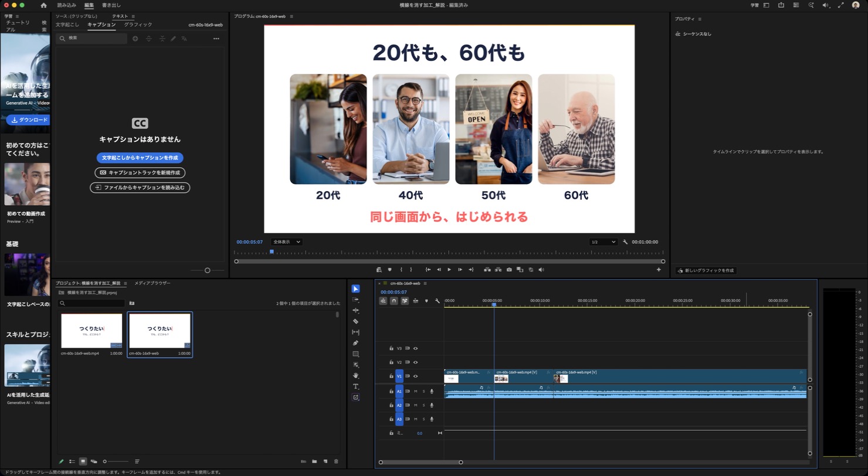Switch to メディアブラウザー tab
Screen dimensions: 868x476
[152, 283]
